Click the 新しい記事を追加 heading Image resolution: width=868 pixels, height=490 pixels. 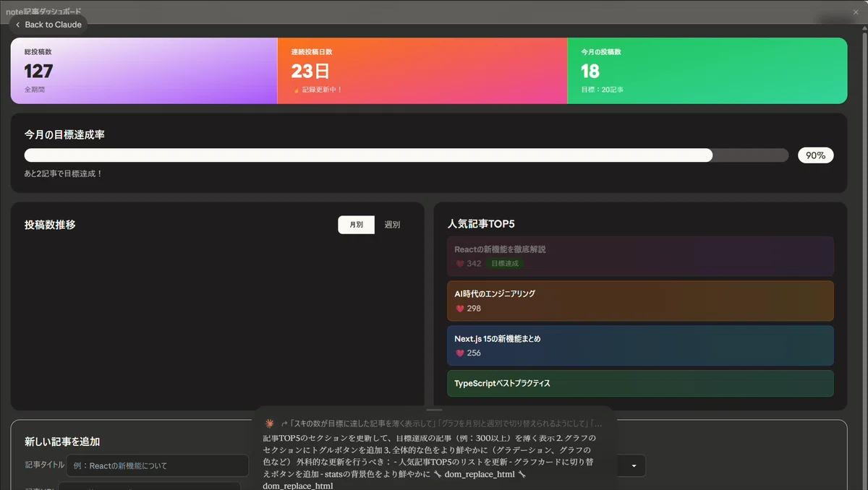62,442
